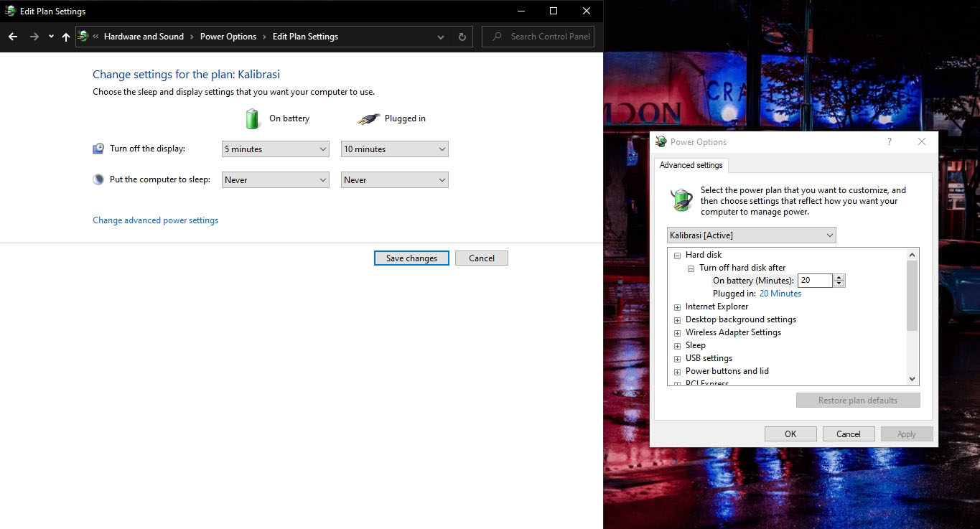Click the settings tree scrollbar down arrow
Viewport: 980px width, 529px height.
point(913,379)
